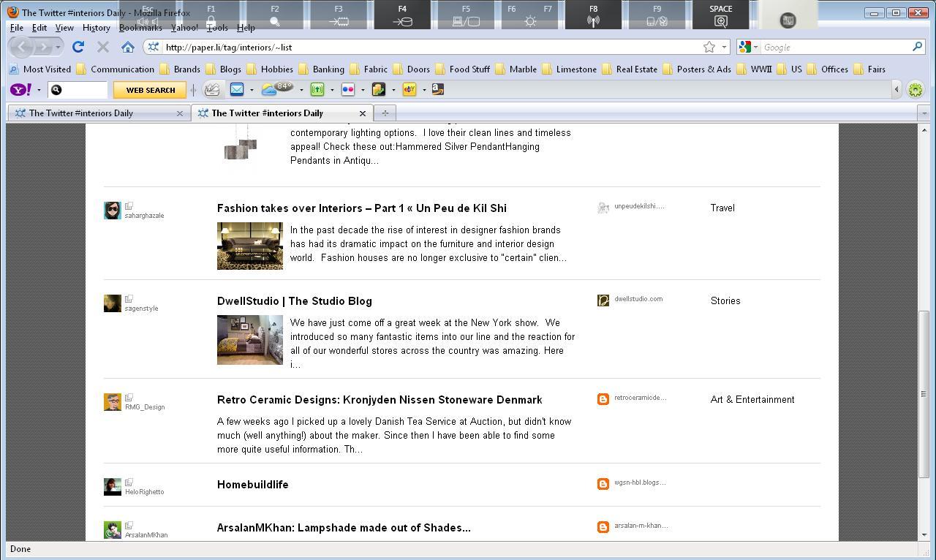Screen dimensions: 936x560
Task: Click the Yahoo! logo on the toolbar
Action: coord(21,90)
